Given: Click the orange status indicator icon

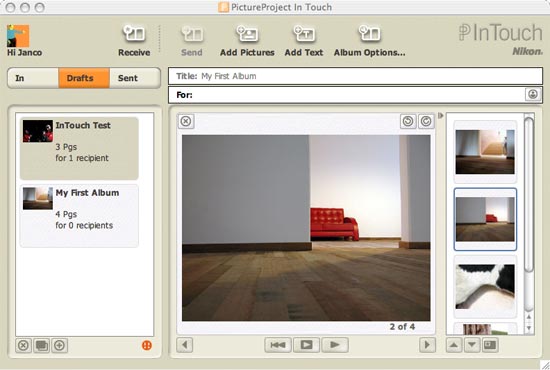Looking at the screenshot, I should click(147, 345).
